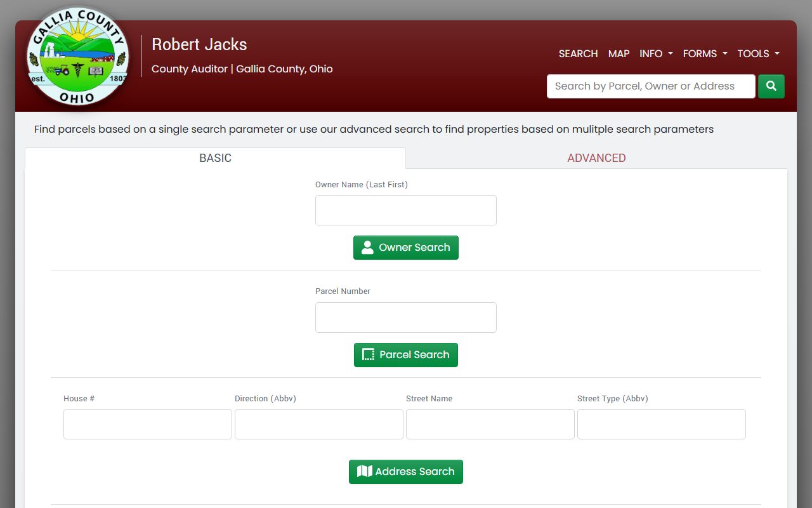Click into the Street Name field

490,424
